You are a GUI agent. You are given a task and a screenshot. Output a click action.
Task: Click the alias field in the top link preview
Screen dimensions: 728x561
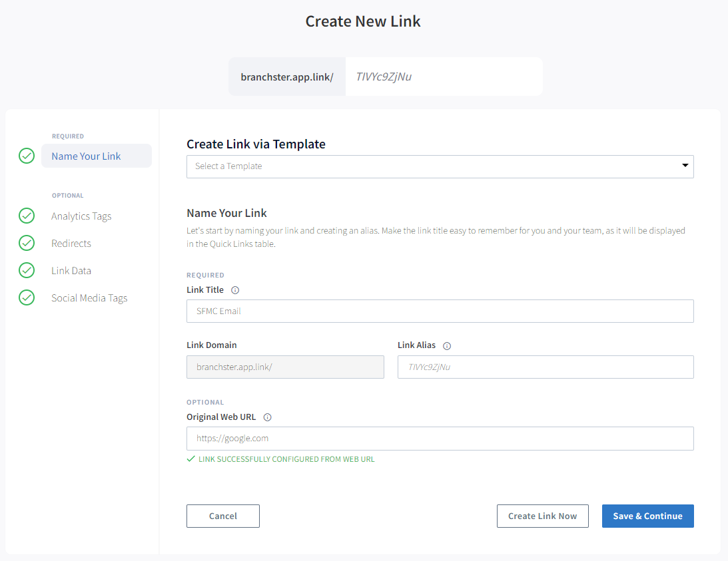pos(444,77)
